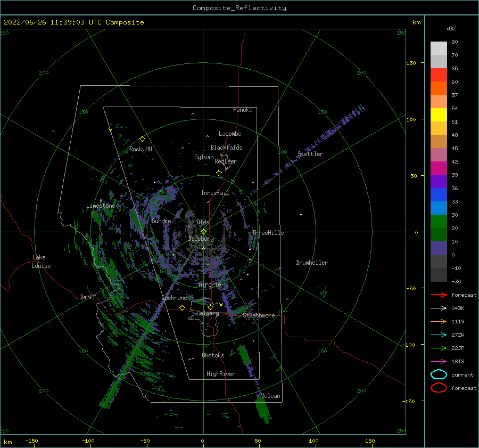
Task: Click the dBZ legend heading
Action: [x=451, y=28]
